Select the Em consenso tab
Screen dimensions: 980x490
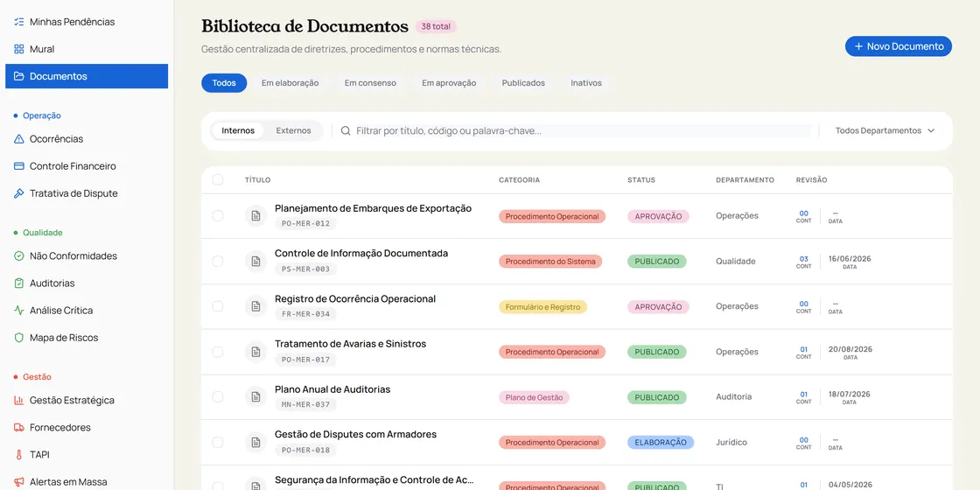tap(371, 83)
